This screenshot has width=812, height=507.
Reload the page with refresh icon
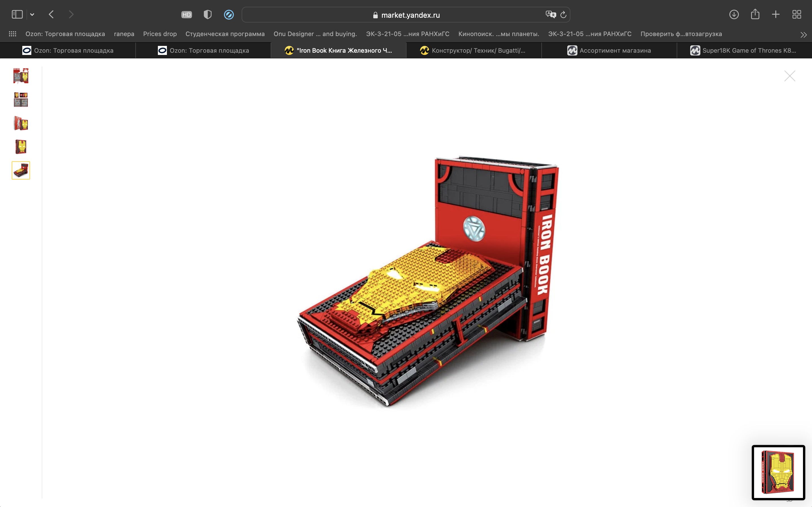[563, 14]
